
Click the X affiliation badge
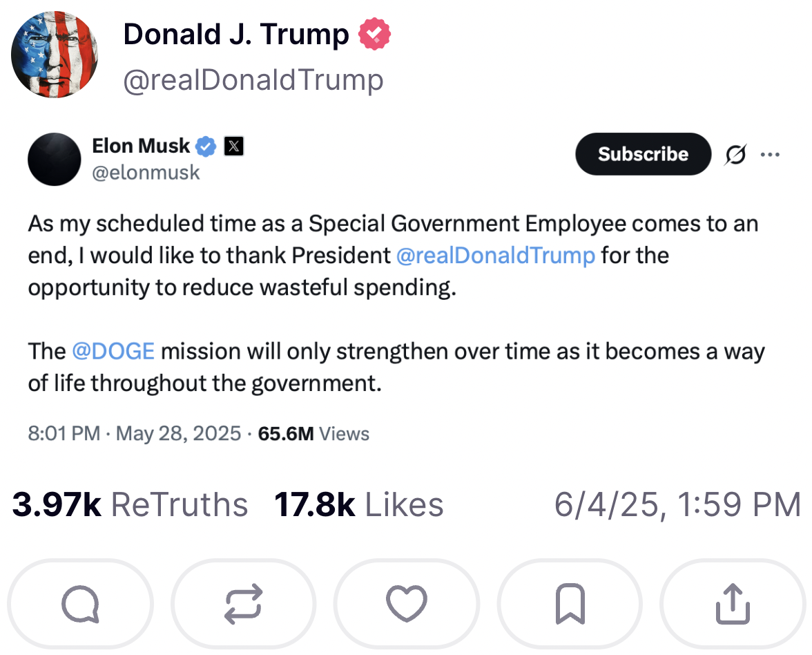(234, 146)
